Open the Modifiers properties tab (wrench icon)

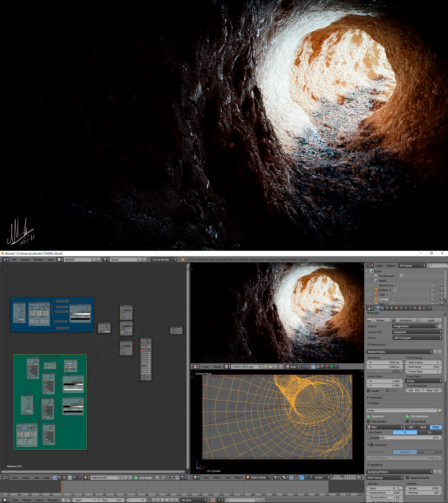[x=406, y=308]
